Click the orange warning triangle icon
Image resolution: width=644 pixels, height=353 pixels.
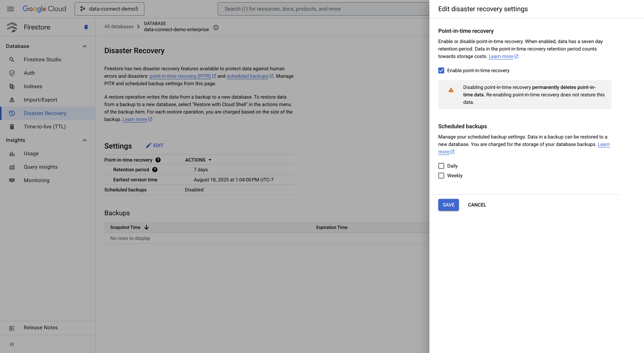click(x=451, y=90)
